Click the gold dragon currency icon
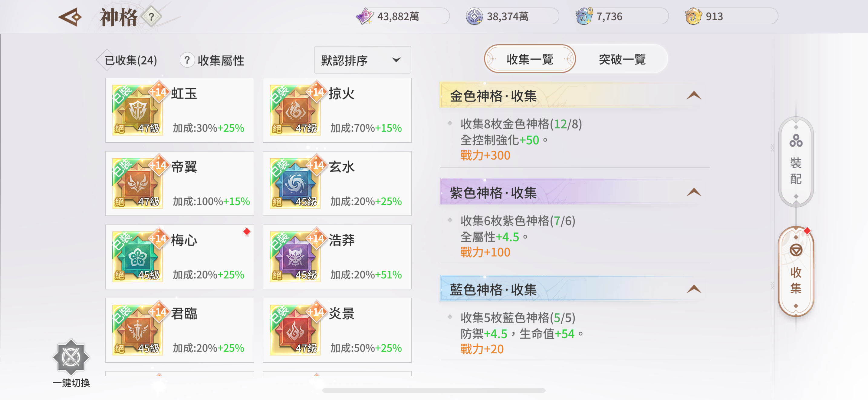This screenshot has height=400, width=868. click(693, 17)
